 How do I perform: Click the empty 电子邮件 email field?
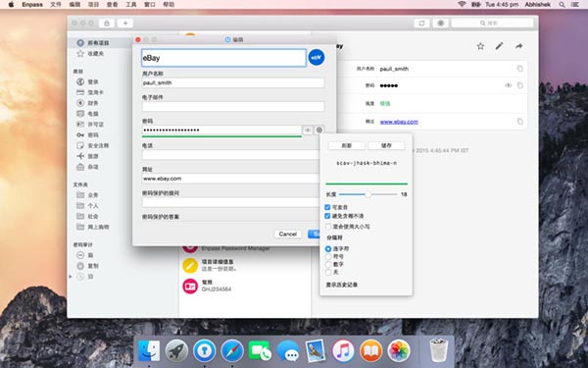(x=233, y=107)
